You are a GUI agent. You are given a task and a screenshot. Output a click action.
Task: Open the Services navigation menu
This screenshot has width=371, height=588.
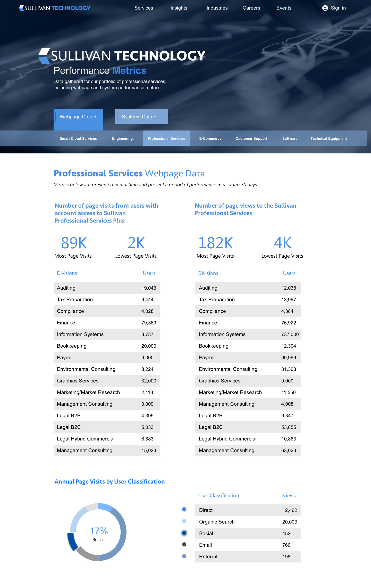(144, 8)
